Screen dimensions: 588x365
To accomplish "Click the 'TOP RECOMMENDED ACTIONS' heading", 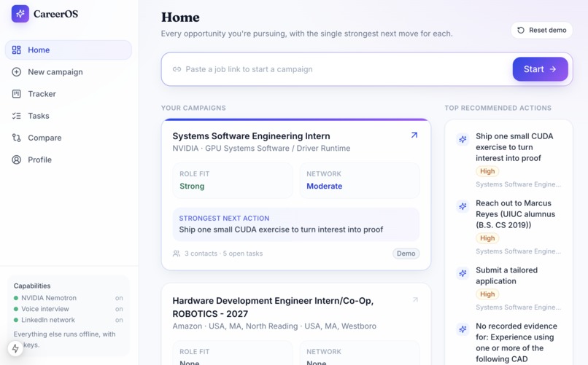I will [498, 109].
